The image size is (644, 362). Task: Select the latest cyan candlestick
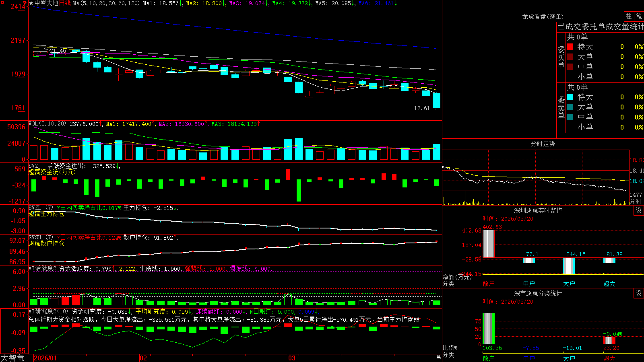click(436, 100)
